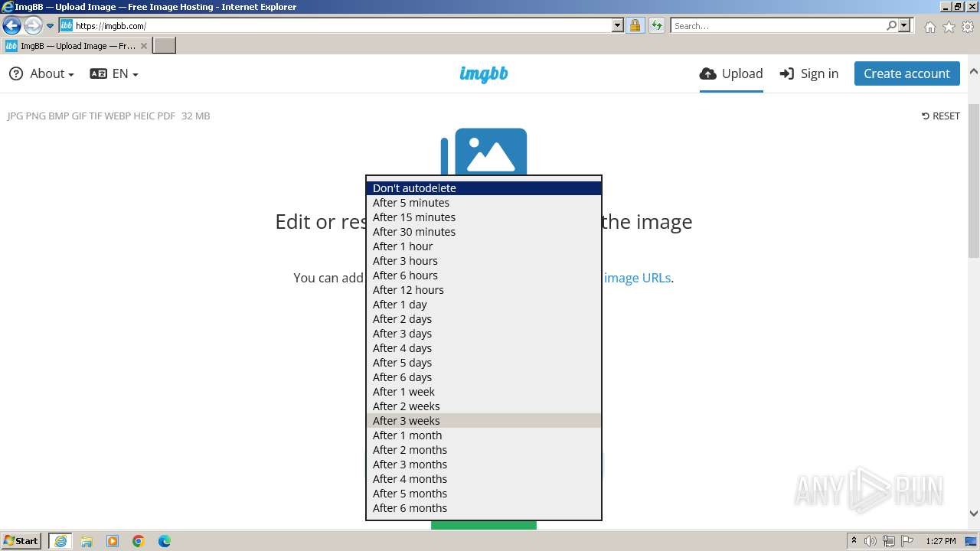Pick After 4 days option
The image size is (980, 551).
coord(484,348)
